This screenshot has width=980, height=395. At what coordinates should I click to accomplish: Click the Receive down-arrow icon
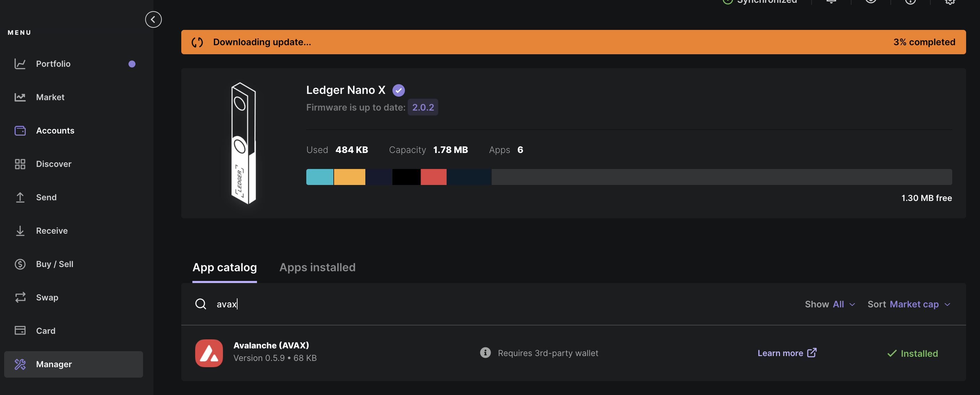tap(20, 231)
